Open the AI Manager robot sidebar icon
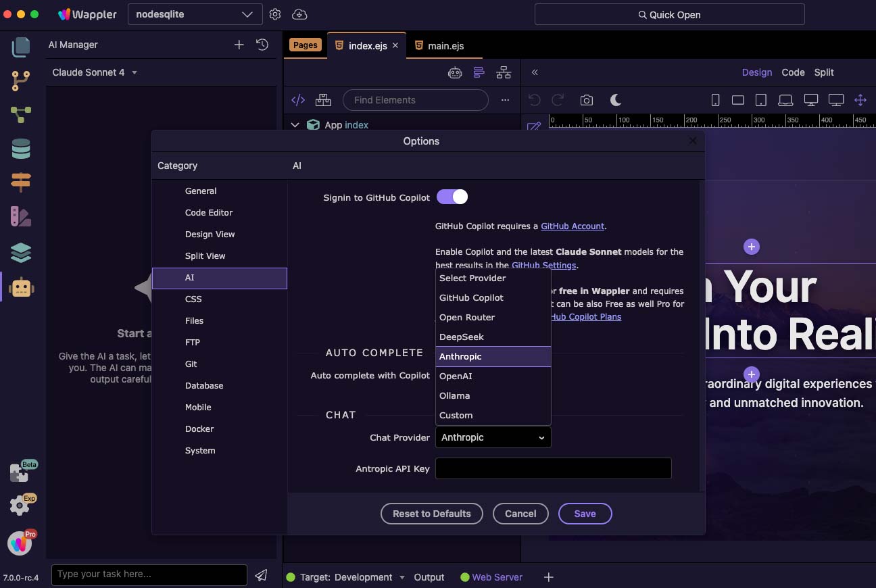The image size is (876, 588). (21, 289)
